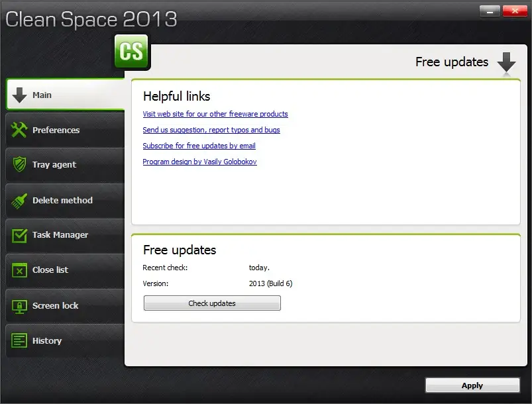
Task: Click the Free updates text in page header
Action: (x=452, y=62)
